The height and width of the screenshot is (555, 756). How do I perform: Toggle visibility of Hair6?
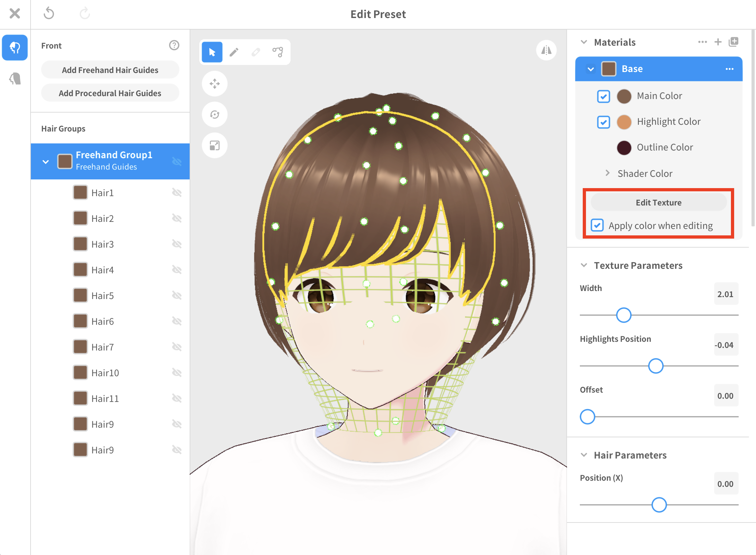(177, 321)
